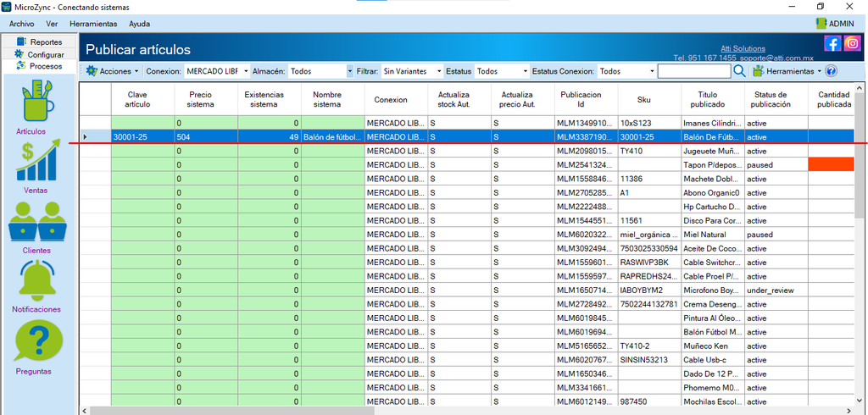Click the MicroZync app icon in title bar
Image resolution: width=868 pixels, height=415 pixels.
(x=7, y=7)
